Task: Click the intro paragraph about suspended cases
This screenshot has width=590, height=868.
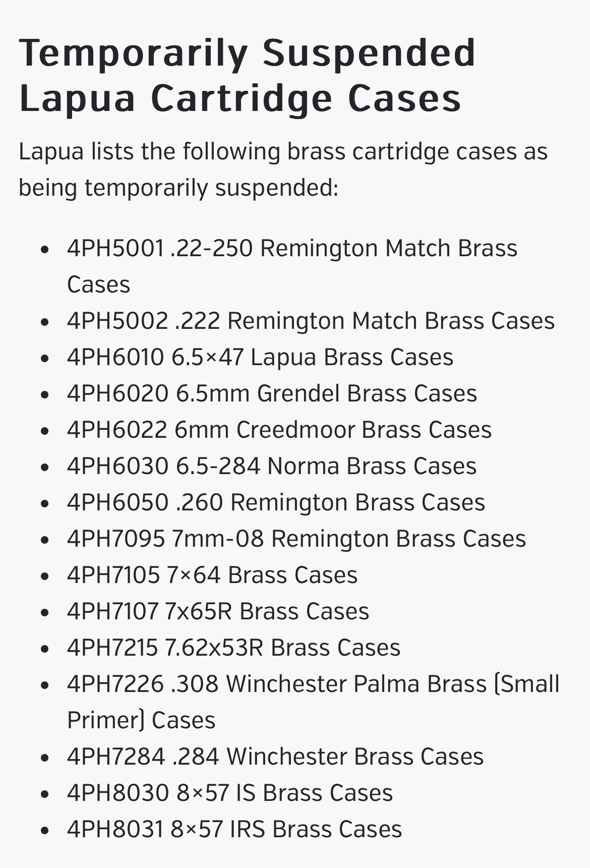Action: [x=283, y=169]
